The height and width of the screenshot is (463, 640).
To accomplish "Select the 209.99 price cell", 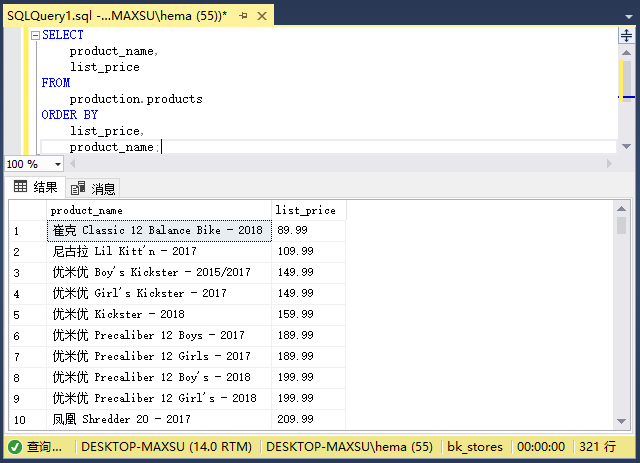I will coord(309,419).
